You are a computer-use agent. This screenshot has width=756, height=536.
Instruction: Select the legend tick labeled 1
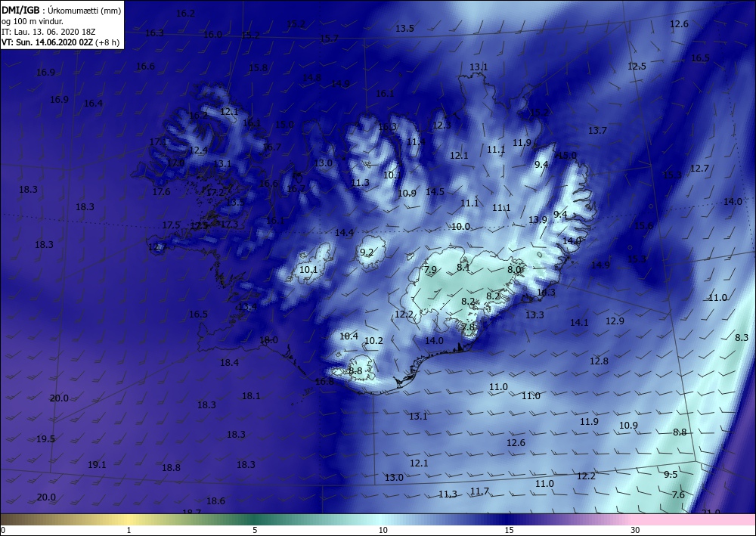pyautogui.click(x=129, y=530)
